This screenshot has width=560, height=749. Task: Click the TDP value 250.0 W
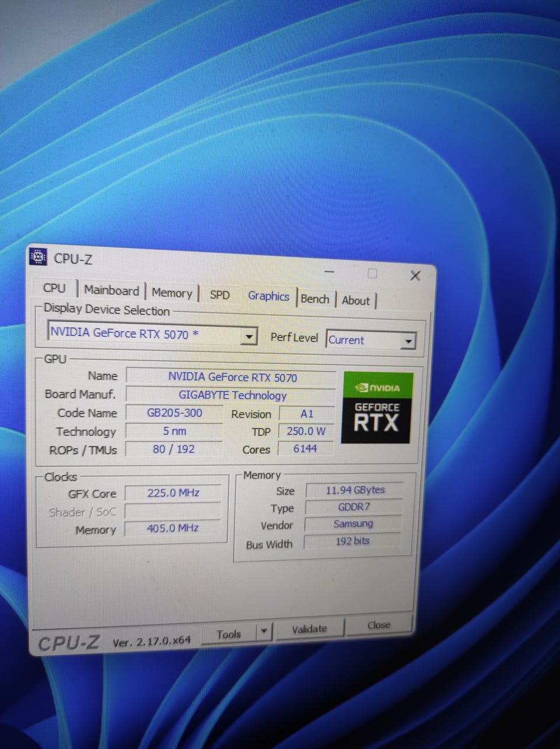(x=306, y=431)
